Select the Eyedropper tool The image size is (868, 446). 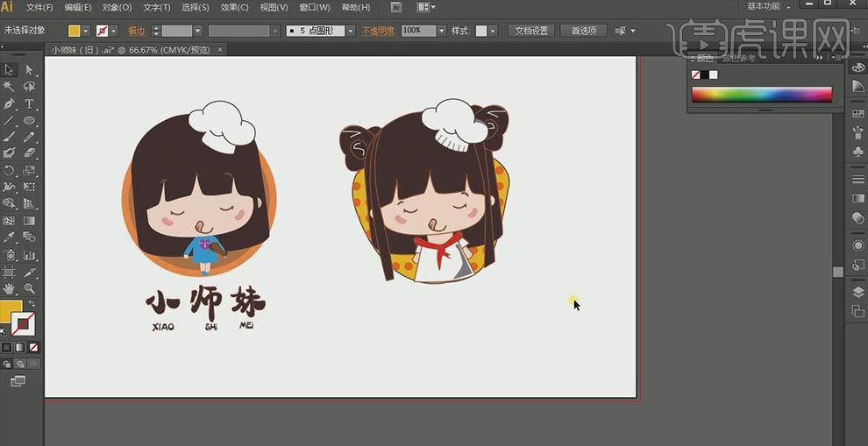(x=9, y=237)
